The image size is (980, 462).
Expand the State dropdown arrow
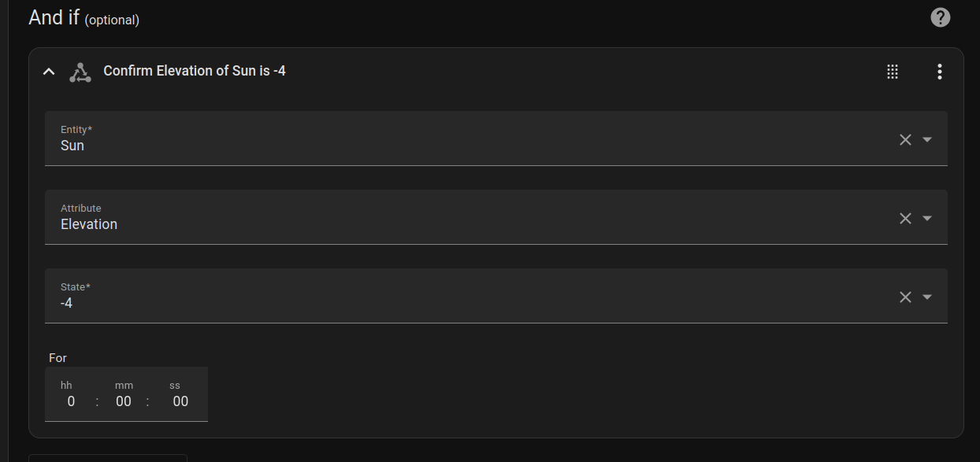pyautogui.click(x=927, y=297)
